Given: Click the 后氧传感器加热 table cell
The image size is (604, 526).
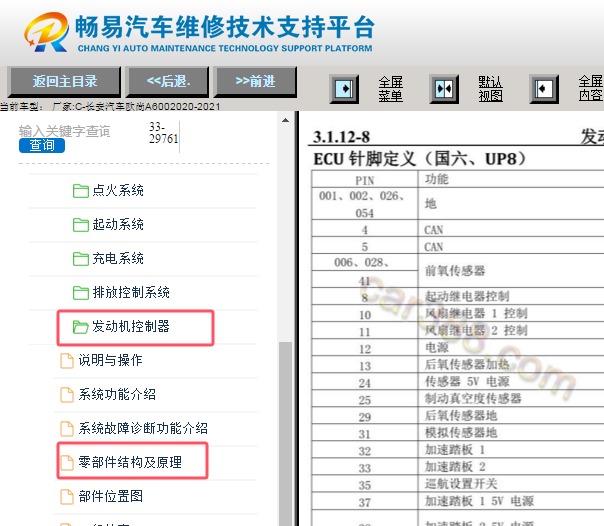Looking at the screenshot, I should pyautogui.click(x=467, y=364).
